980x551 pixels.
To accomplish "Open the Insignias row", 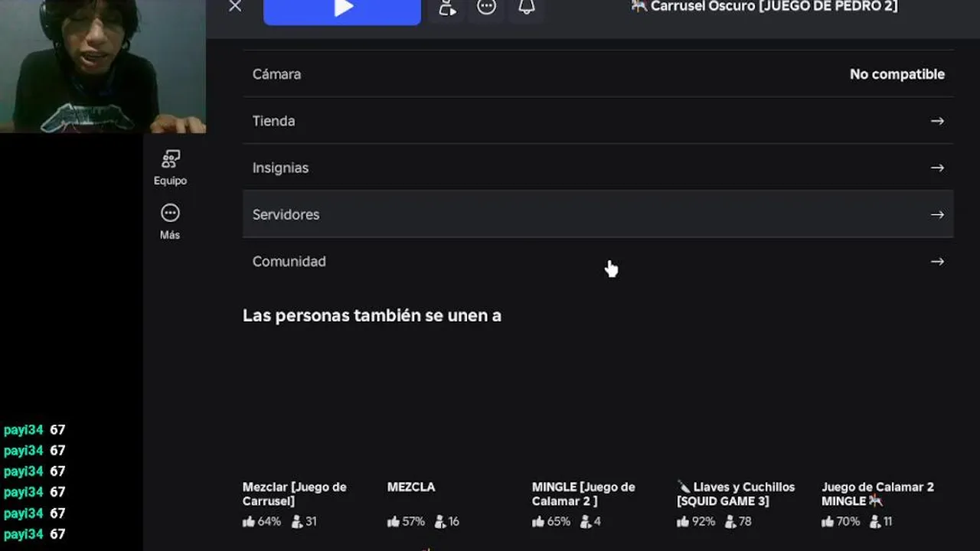I will point(598,168).
